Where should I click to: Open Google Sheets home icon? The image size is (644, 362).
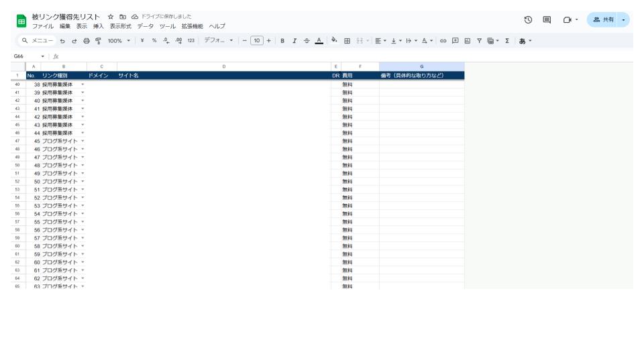coord(21,21)
